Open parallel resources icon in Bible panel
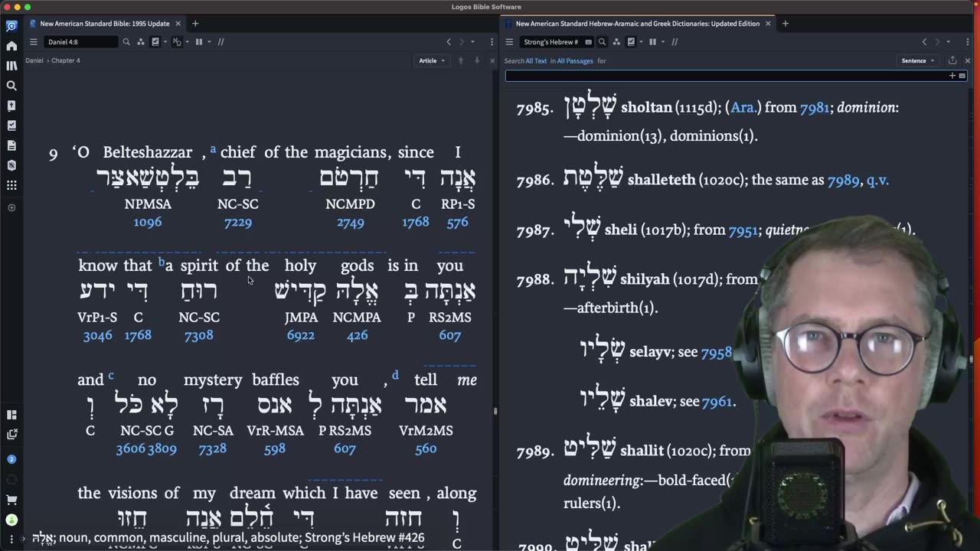This screenshot has width=980, height=551. (x=141, y=42)
